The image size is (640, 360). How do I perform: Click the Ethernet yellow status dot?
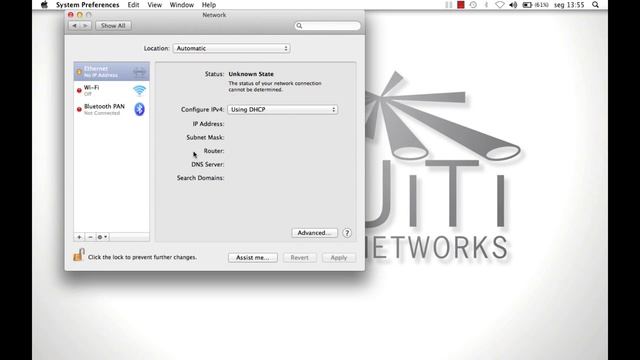point(79,72)
